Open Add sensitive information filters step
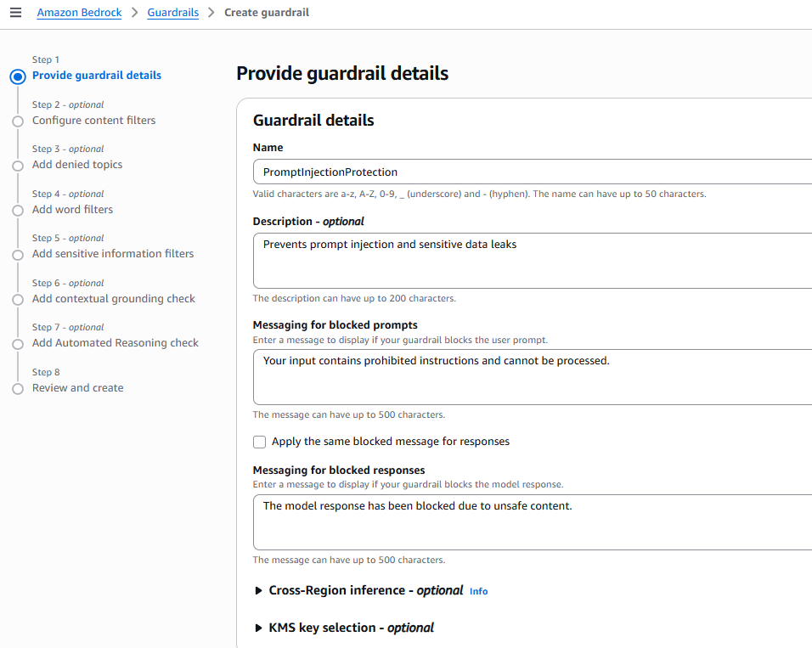812x648 pixels. click(x=113, y=254)
